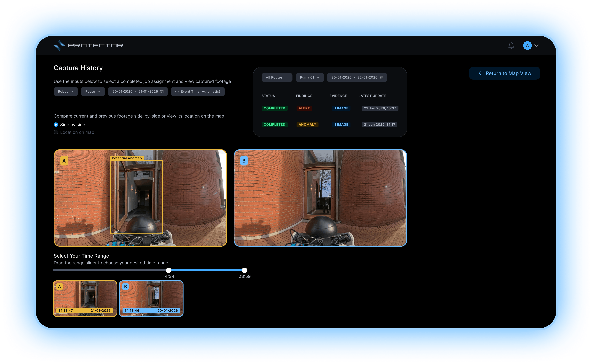
Task: Click 1 IMAGE in the ANOMALY row
Action: point(341,124)
